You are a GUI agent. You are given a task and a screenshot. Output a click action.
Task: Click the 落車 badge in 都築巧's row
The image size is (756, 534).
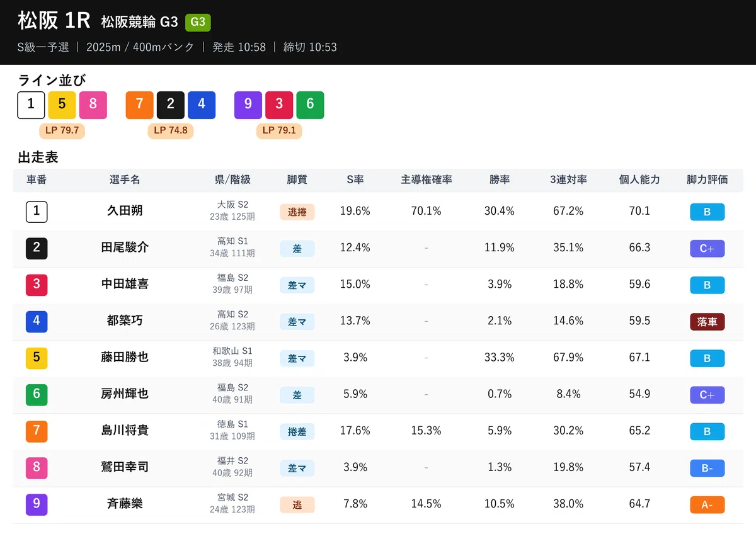pos(707,322)
